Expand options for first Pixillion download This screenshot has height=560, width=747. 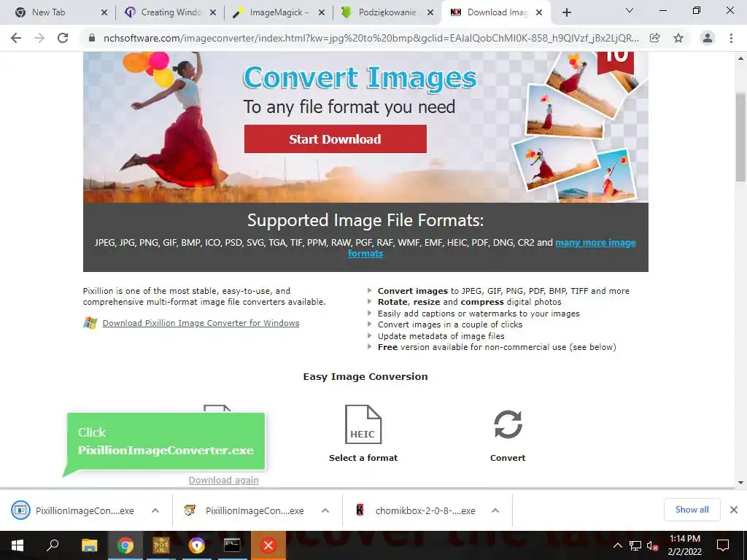155,510
